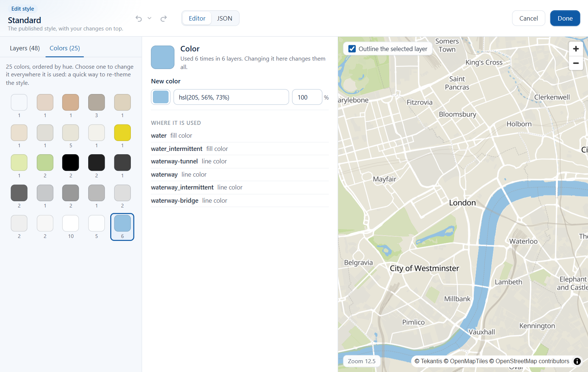Cancel the style edits

click(528, 18)
